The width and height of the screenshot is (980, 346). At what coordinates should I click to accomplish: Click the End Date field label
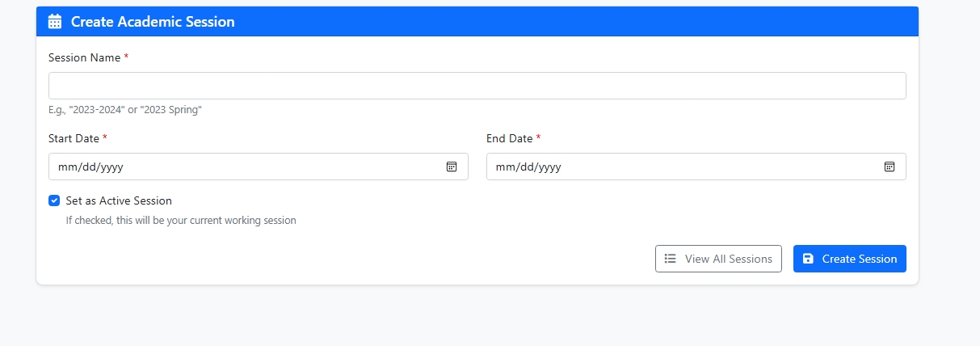[x=509, y=138]
